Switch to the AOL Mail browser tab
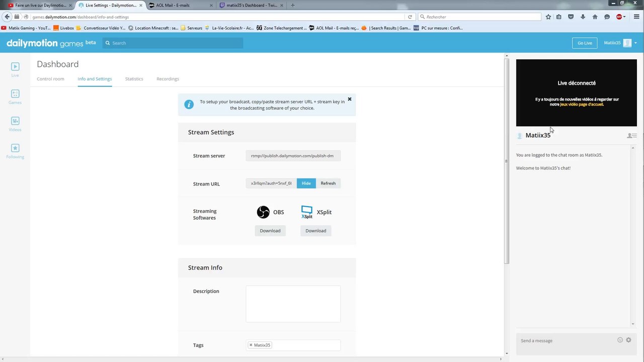This screenshot has width=644, height=362. tap(181, 5)
